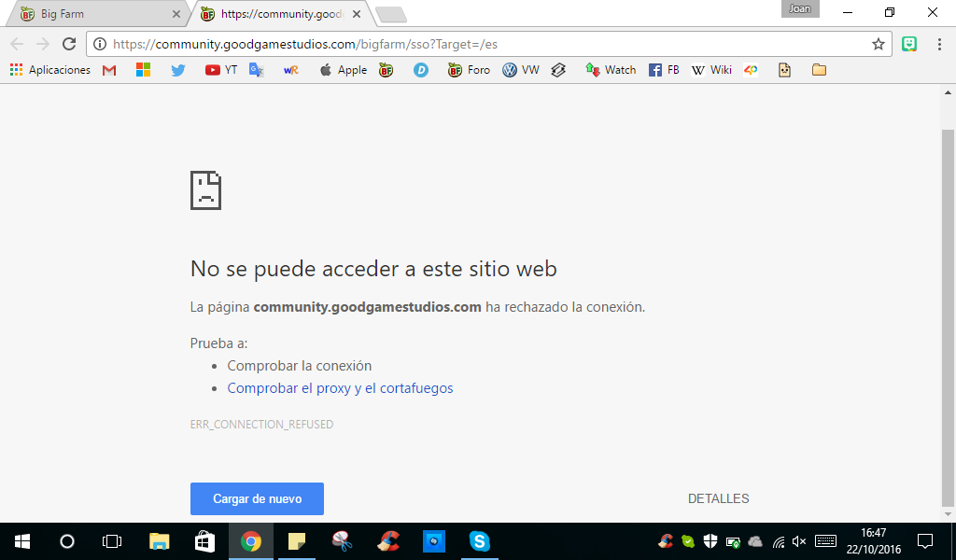The image size is (956, 560).
Task: Close the Big Farm tab
Action: pyautogui.click(x=176, y=13)
